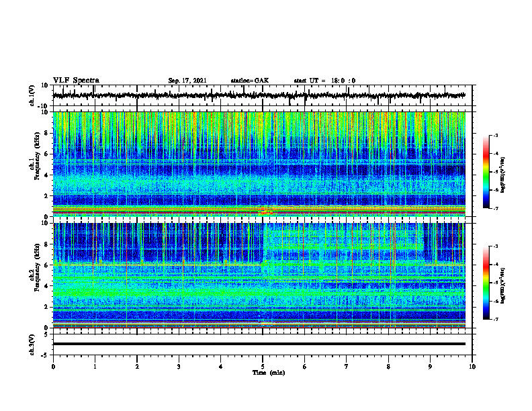This screenshot has height=411, width=532.
Task: Click the time axis tick label "8"
Action: coord(388,367)
